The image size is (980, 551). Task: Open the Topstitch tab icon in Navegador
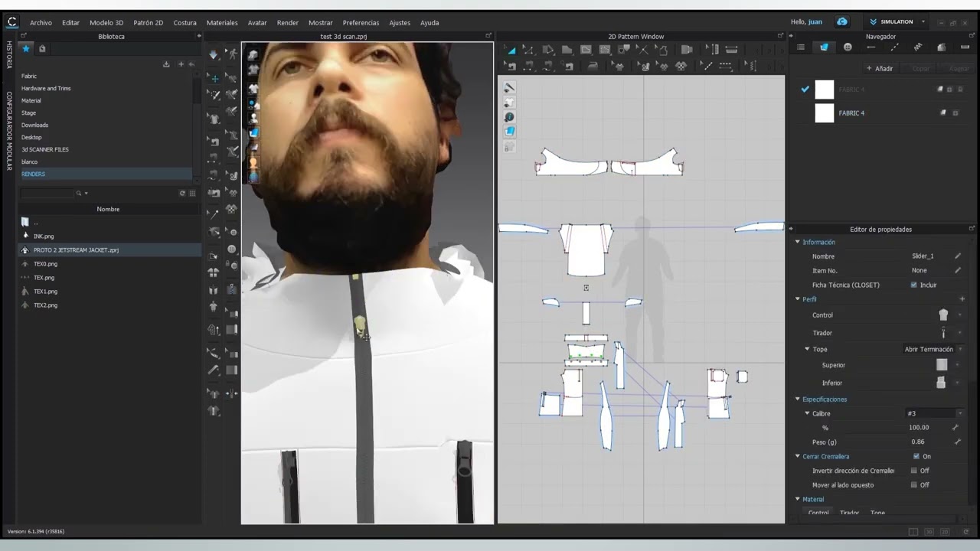pos(894,47)
